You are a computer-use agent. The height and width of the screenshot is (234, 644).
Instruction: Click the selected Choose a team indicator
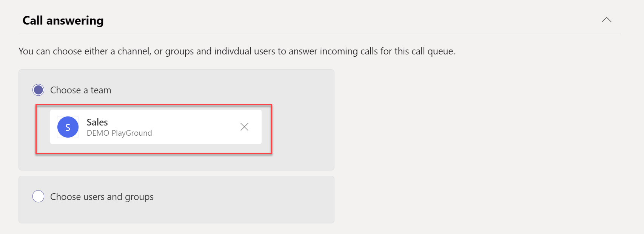38,90
